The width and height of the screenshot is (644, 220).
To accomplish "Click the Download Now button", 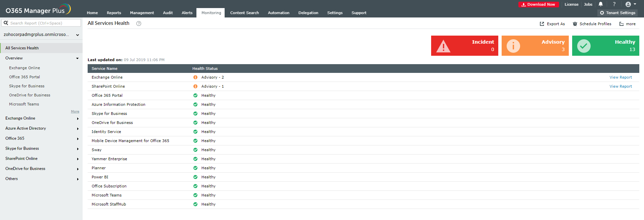I will coord(539,4).
